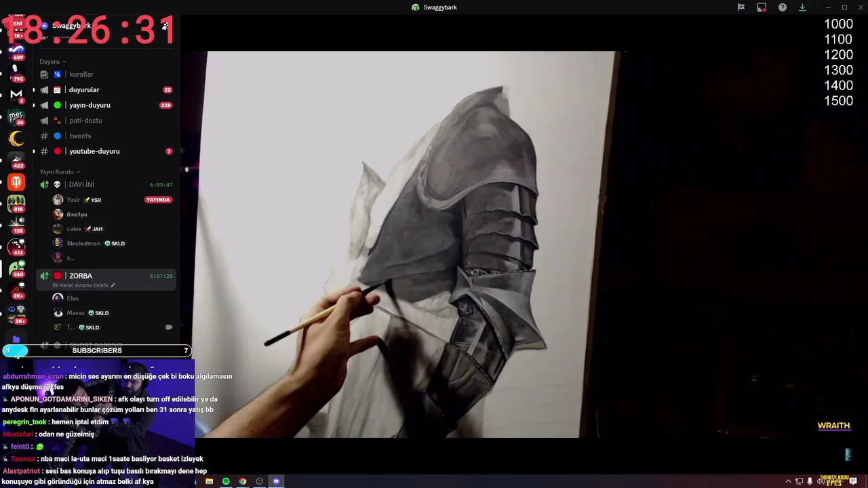The image size is (868, 488).
Task: Join the DAYI İNİ voice channel
Action: (x=106, y=184)
